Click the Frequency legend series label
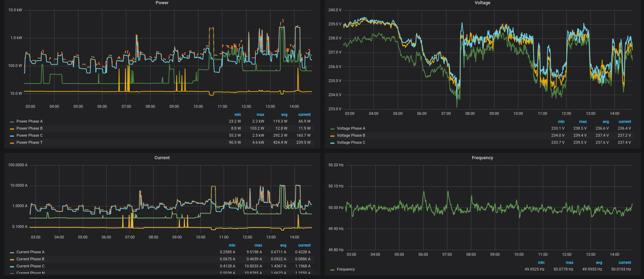Viewport: 644px width, 279px height. (x=345, y=269)
